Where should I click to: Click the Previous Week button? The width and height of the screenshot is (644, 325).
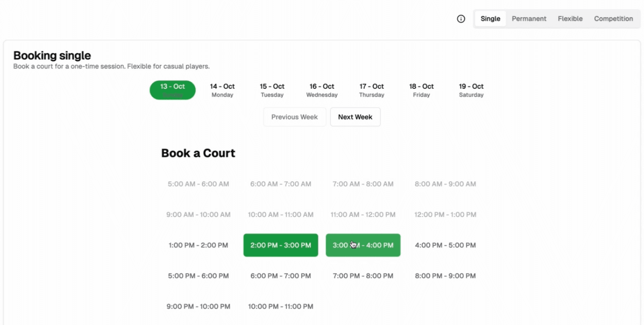coord(295,117)
